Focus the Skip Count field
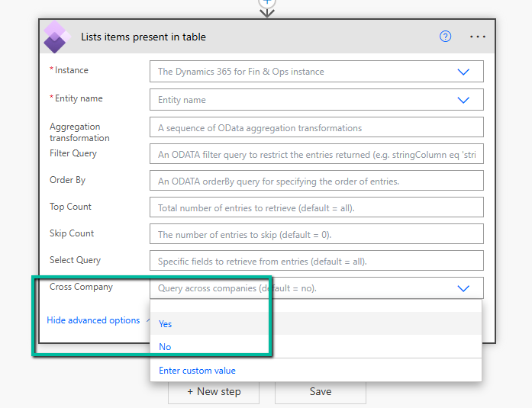The width and height of the screenshot is (532, 408). (x=317, y=234)
